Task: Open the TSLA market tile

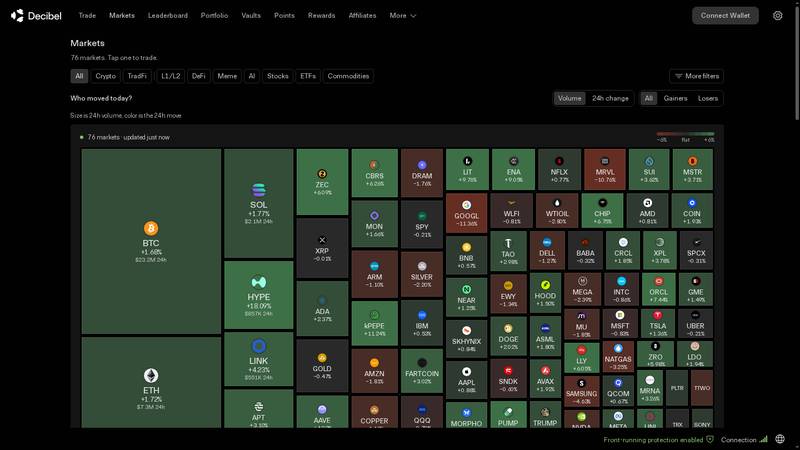Action: [658, 323]
